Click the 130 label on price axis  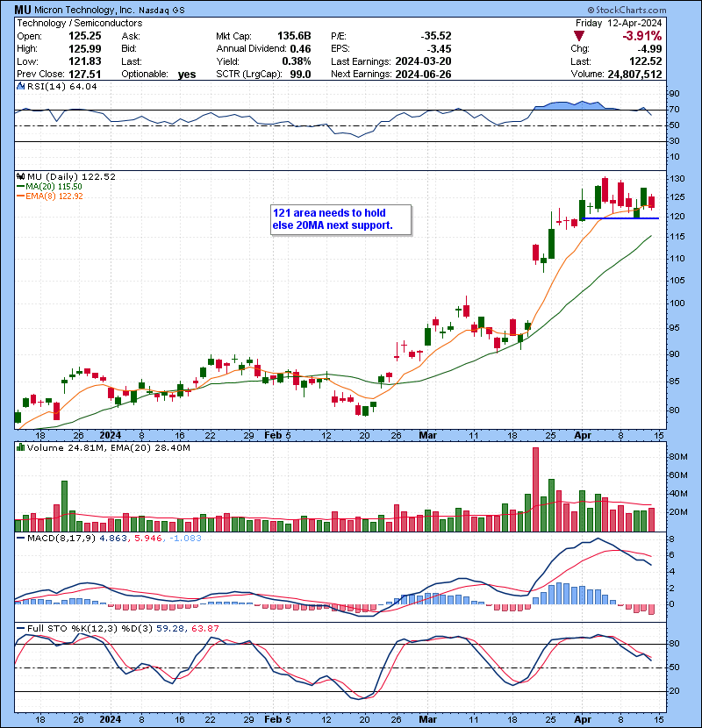(x=677, y=179)
